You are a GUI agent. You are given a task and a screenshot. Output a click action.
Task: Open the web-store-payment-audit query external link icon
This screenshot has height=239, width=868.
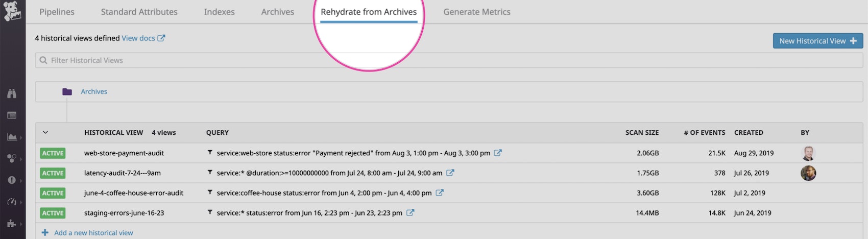tap(498, 153)
